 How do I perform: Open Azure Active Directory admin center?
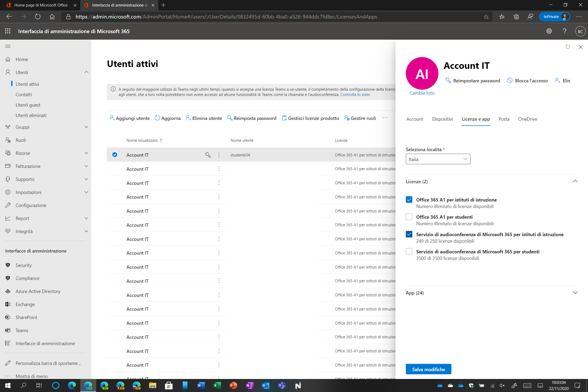[x=38, y=291]
